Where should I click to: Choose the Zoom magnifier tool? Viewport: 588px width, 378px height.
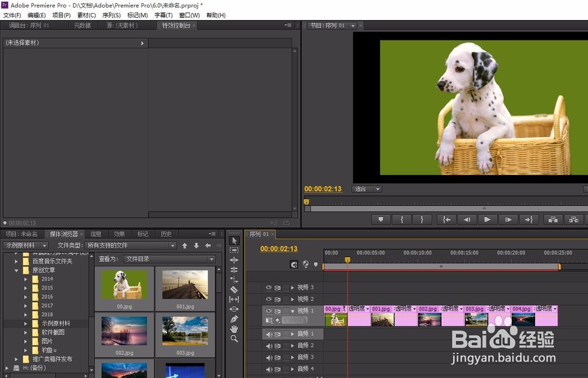coord(234,339)
